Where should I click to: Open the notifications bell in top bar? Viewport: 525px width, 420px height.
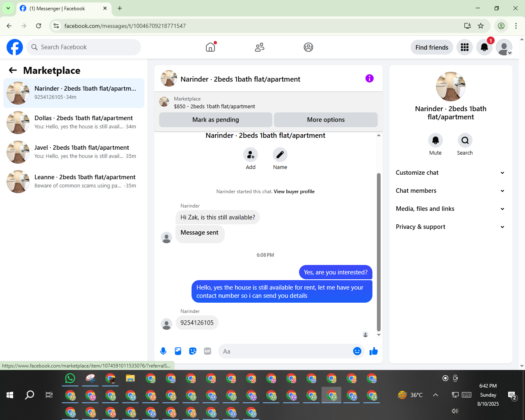[x=484, y=47]
